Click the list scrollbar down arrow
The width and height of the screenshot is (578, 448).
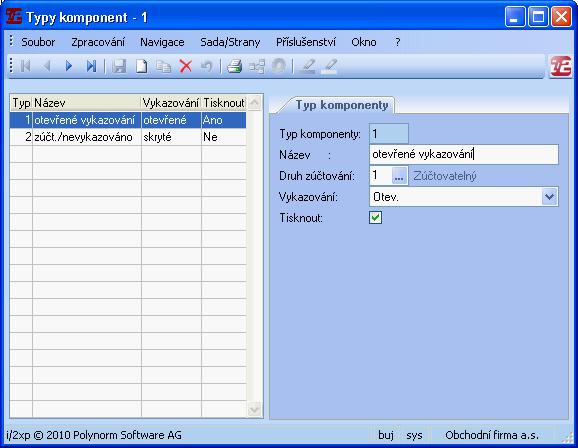[x=255, y=409]
